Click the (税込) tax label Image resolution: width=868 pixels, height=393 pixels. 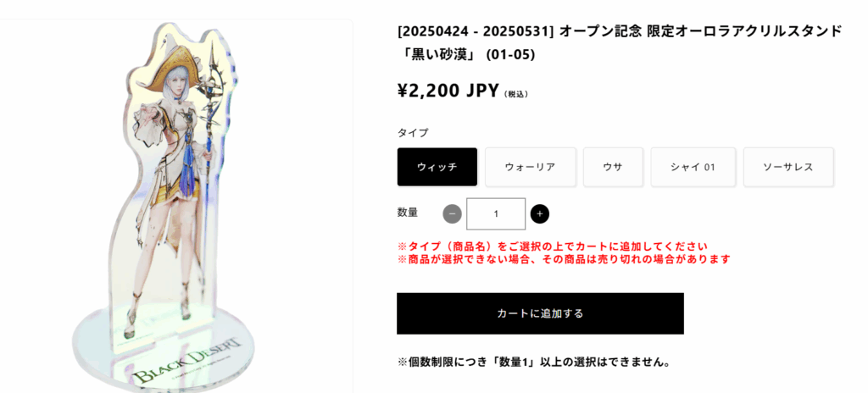tap(516, 94)
